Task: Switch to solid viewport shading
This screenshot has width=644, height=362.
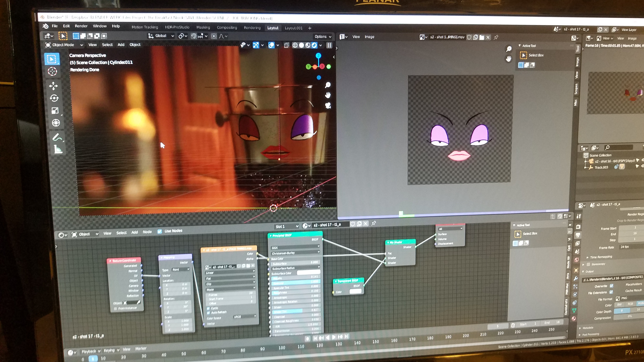Action: coord(302,45)
